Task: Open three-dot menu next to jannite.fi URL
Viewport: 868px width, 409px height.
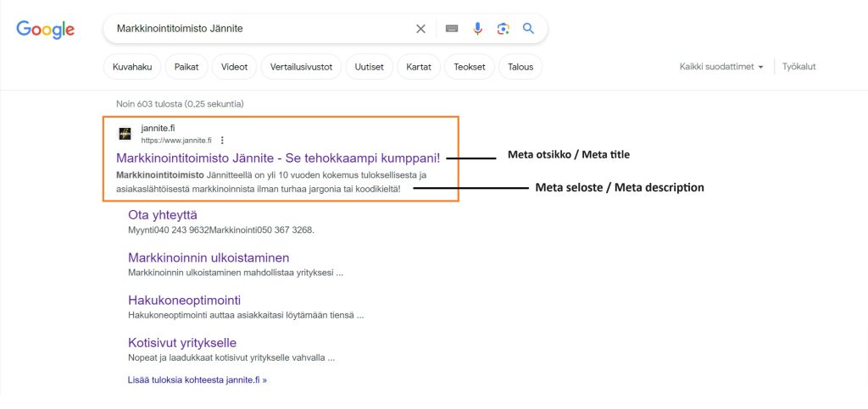Action: pyautogui.click(x=222, y=141)
